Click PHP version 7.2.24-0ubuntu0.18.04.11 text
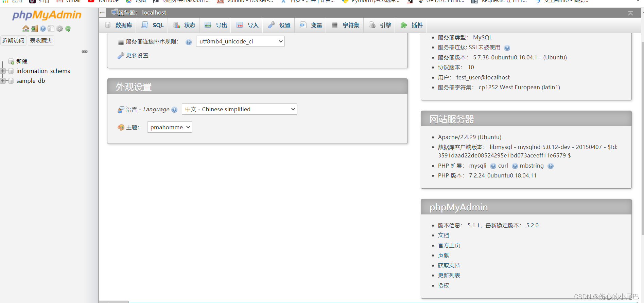This screenshot has height=303, width=644. 503,175
